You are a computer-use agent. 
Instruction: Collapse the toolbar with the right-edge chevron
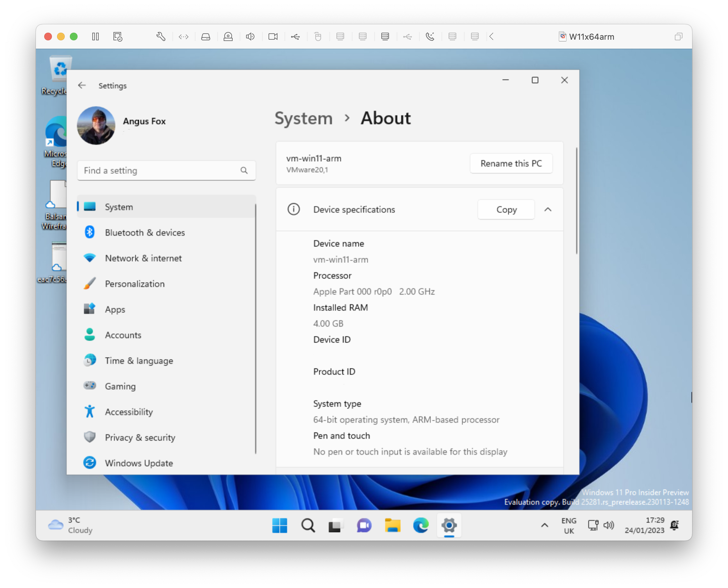click(492, 37)
